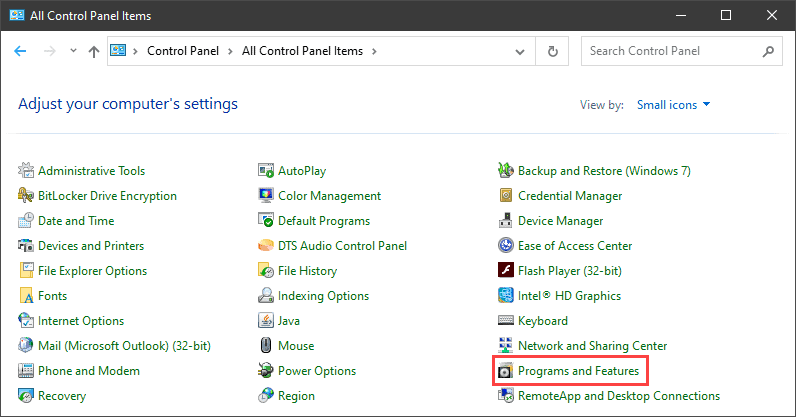Click the BitLocker Drive Encryption icon

26,196
